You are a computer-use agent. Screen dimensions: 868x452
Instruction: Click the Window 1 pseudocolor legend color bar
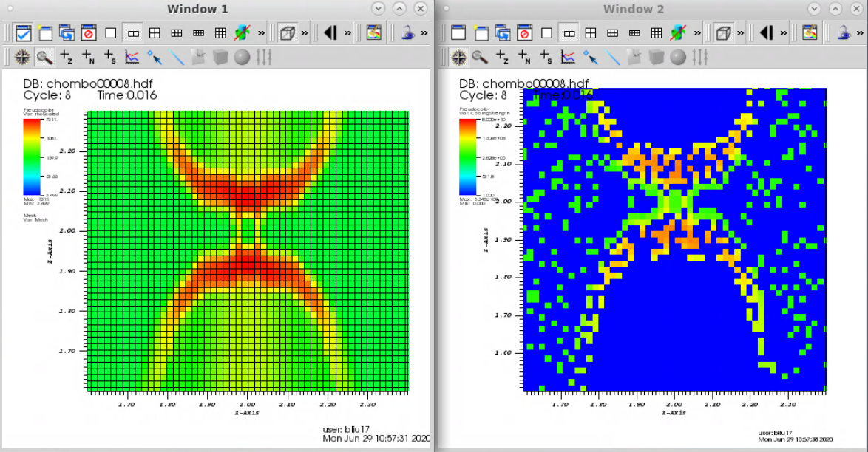[x=32, y=157]
